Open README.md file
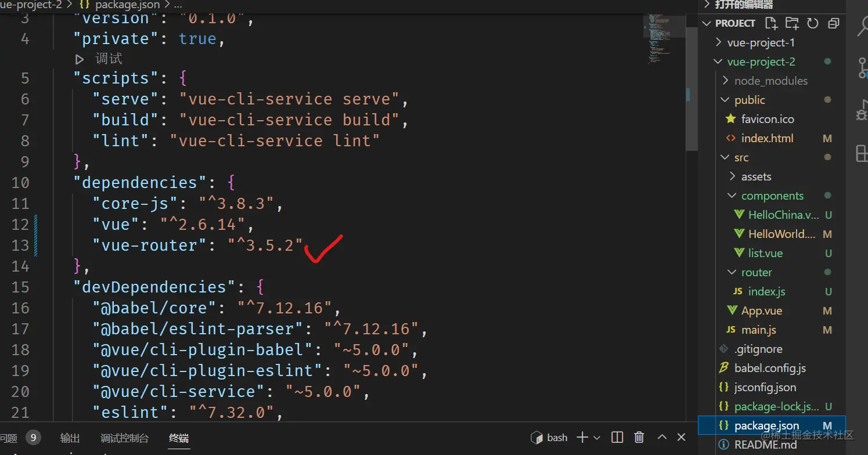 [x=765, y=445]
